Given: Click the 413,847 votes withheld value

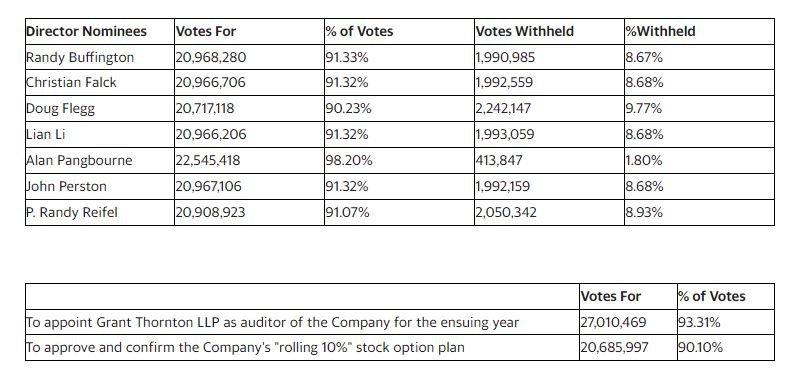Looking at the screenshot, I should (x=499, y=160).
